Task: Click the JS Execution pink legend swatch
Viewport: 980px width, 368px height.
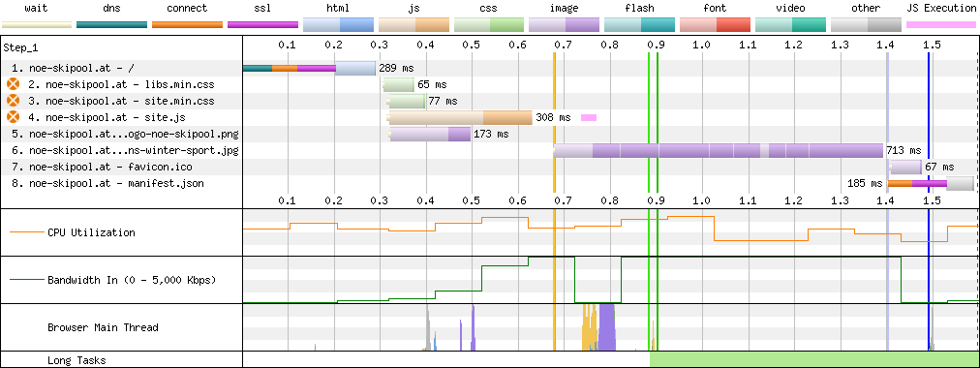Action: point(941,25)
